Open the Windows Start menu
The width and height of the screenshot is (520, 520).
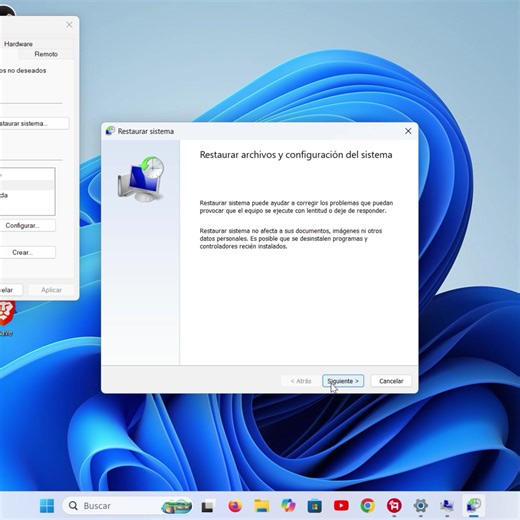click(x=47, y=506)
